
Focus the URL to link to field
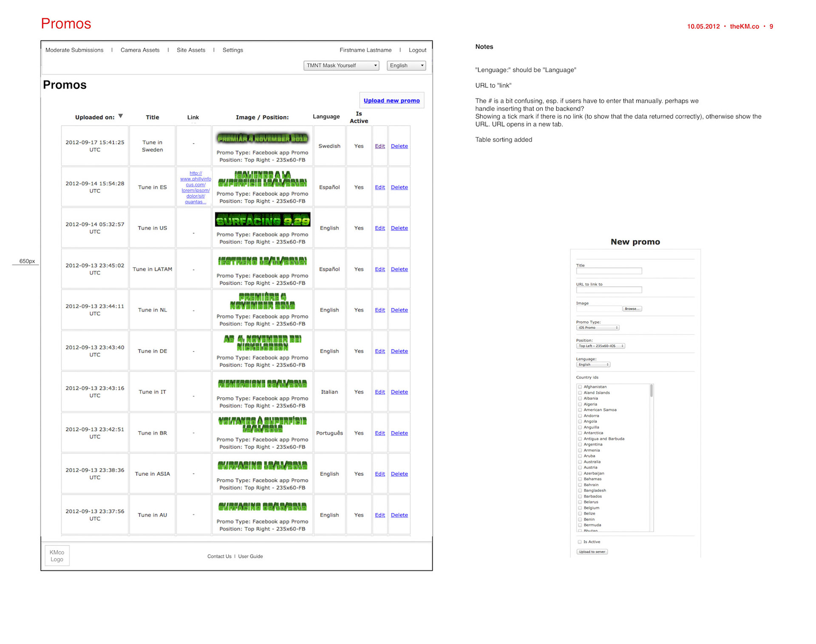pos(609,290)
